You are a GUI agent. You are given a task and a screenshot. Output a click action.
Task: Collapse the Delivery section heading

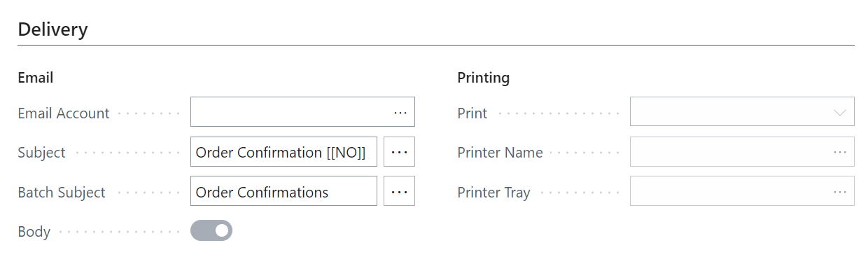[53, 29]
